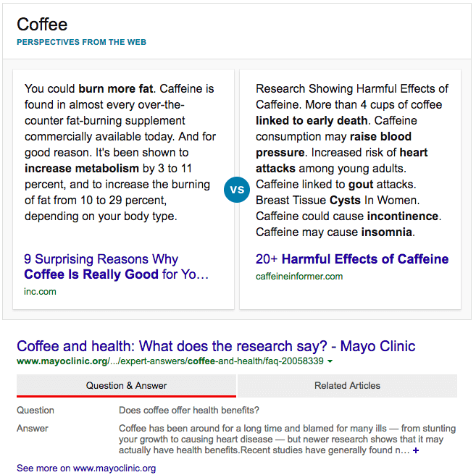
Task: Click the 'burn more fat' snippet card
Action: [x=120, y=153]
